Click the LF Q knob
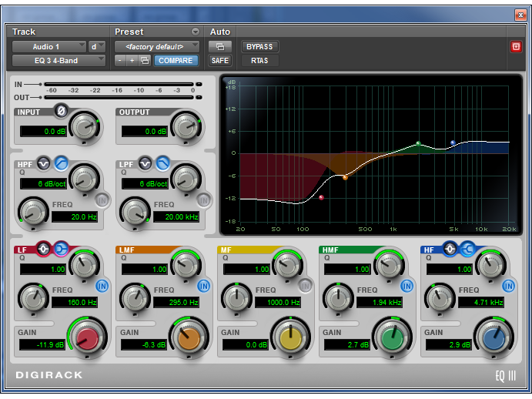 coord(84,265)
